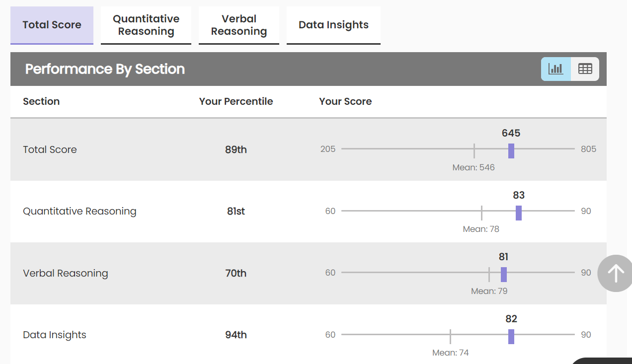Select the Data Insights tab

pos(333,25)
